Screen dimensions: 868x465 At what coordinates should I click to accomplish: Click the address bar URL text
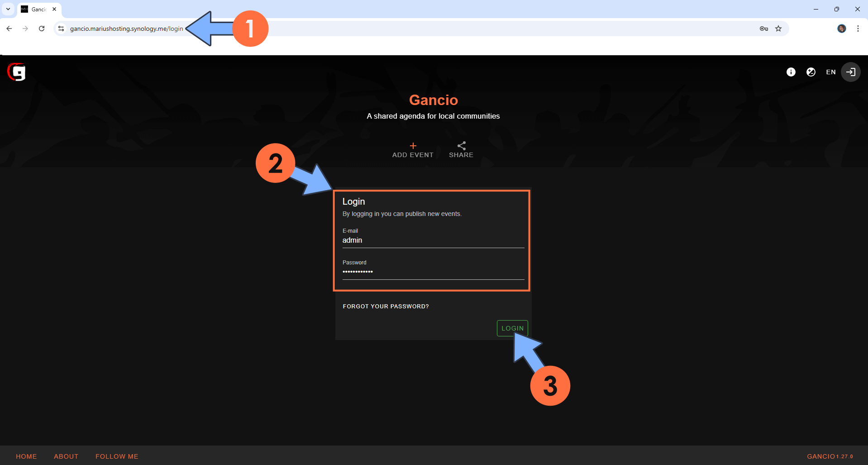tap(126, 29)
